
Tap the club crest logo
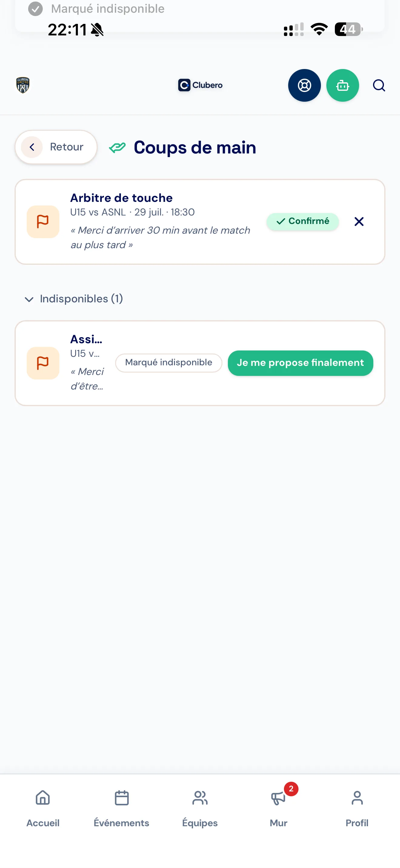[x=23, y=85]
